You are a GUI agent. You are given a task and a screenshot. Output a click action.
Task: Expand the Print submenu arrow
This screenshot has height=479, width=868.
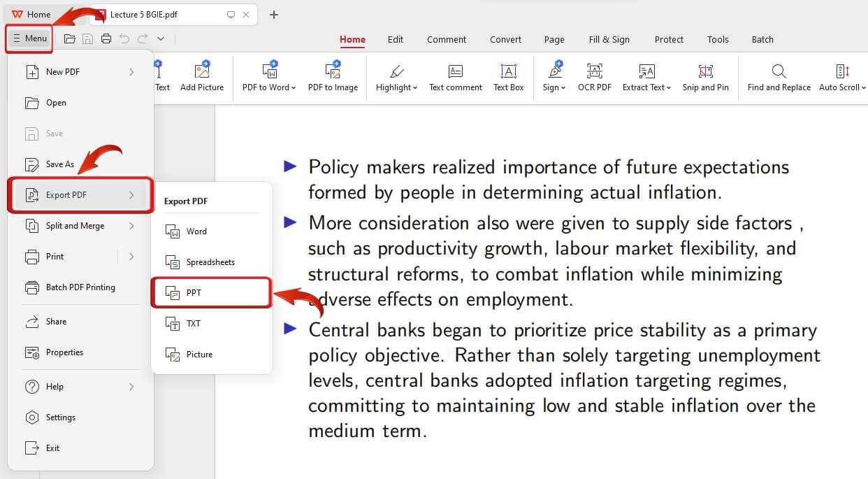(131, 256)
